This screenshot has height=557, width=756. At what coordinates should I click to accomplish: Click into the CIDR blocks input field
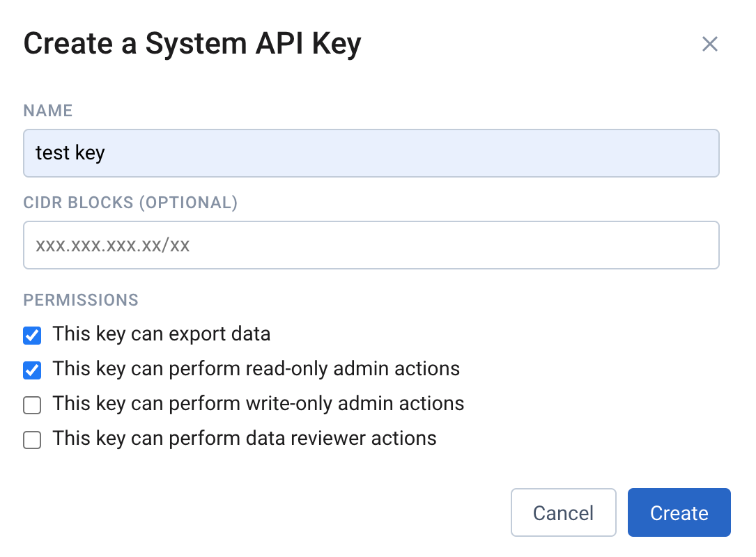coord(371,245)
